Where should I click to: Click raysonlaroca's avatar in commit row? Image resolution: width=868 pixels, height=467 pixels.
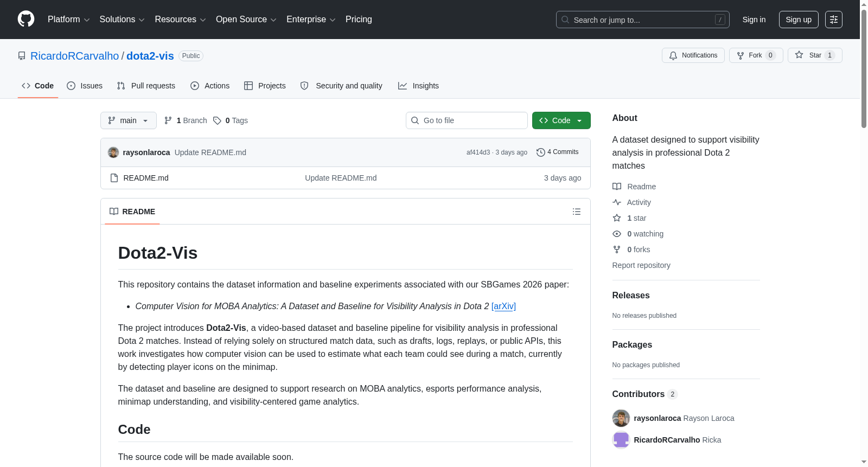113,152
